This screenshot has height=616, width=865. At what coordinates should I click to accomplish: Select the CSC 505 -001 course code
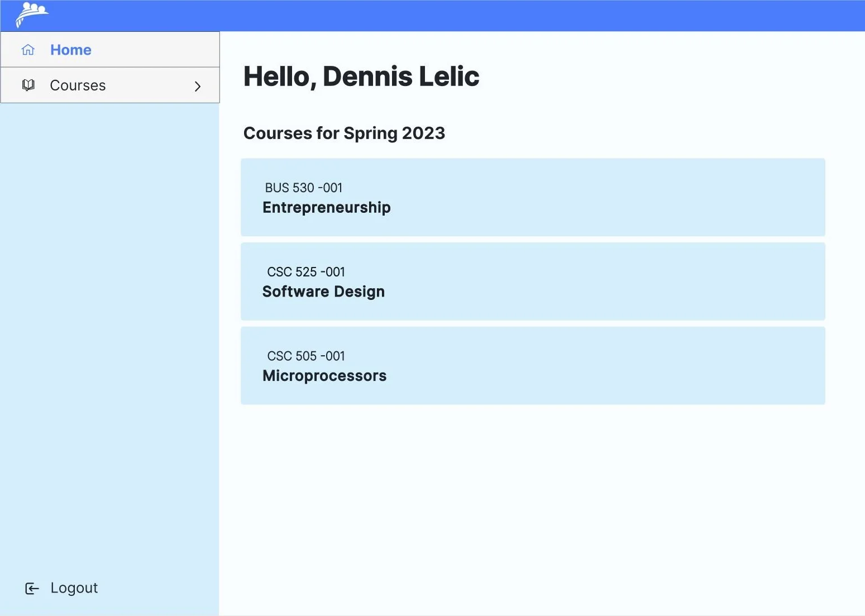(x=305, y=356)
